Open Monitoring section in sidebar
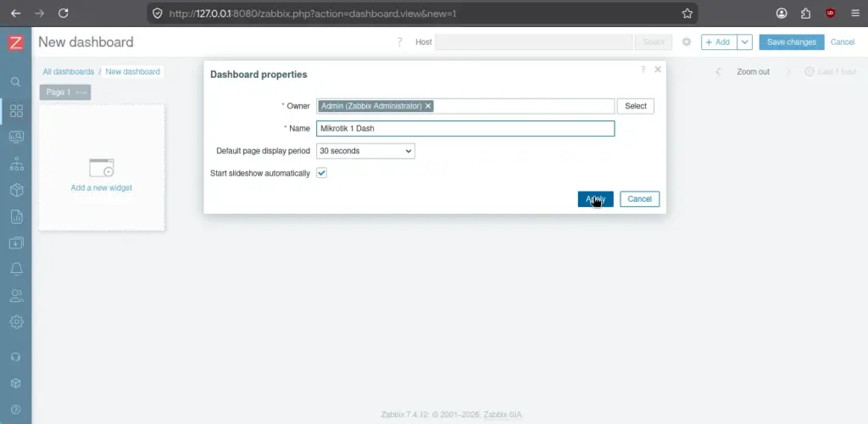The height and width of the screenshot is (424, 868). tap(17, 137)
